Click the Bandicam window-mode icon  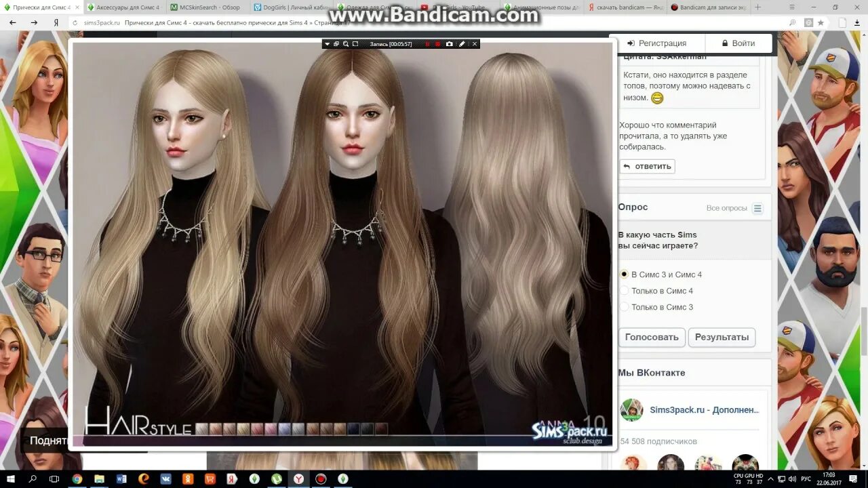336,44
